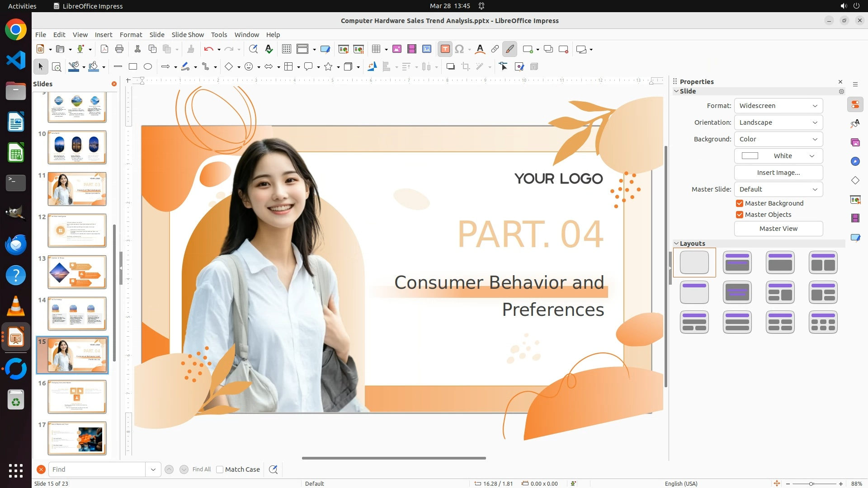Enable the Match Case checkbox

point(220,469)
